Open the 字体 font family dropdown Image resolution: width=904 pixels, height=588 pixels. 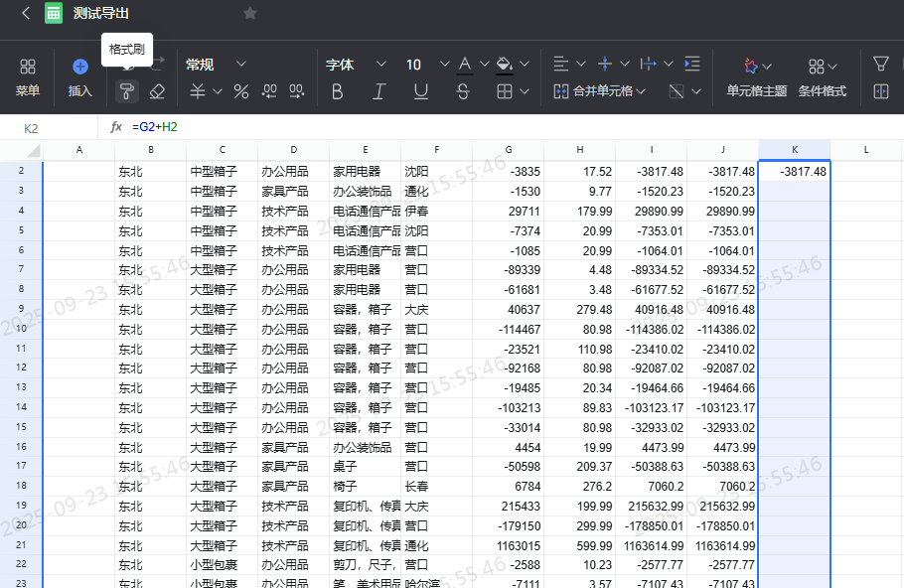[356, 64]
